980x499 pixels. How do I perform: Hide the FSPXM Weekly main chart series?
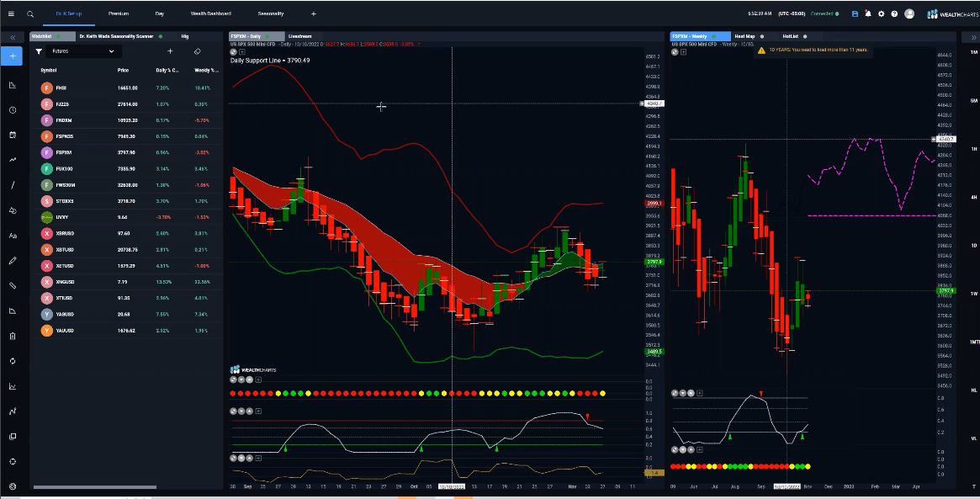pyautogui.click(x=675, y=52)
